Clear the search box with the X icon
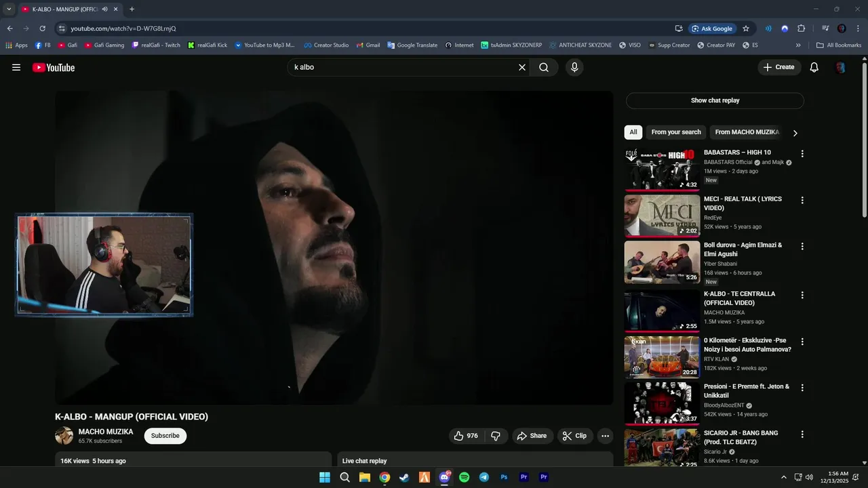Screen dimensions: 868x488 522,67
